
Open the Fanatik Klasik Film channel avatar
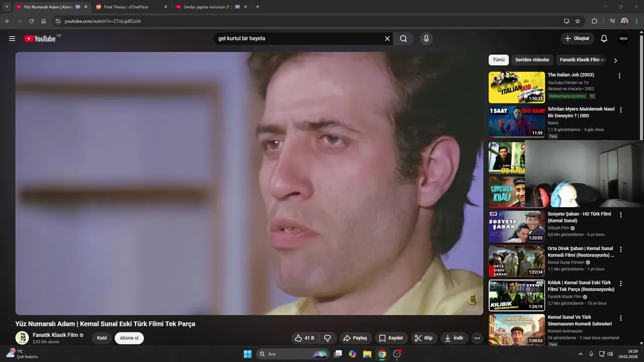pyautogui.click(x=22, y=338)
